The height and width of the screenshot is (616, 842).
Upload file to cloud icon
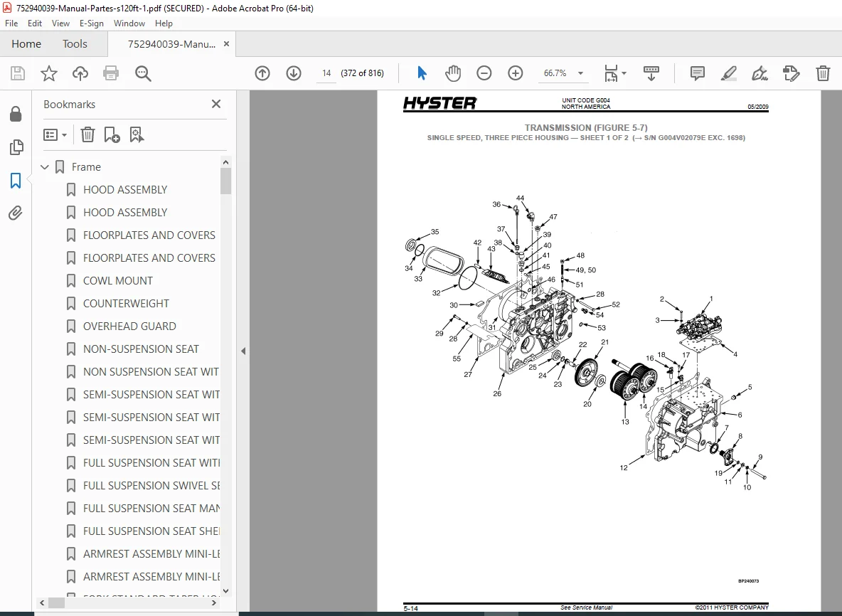tap(80, 73)
